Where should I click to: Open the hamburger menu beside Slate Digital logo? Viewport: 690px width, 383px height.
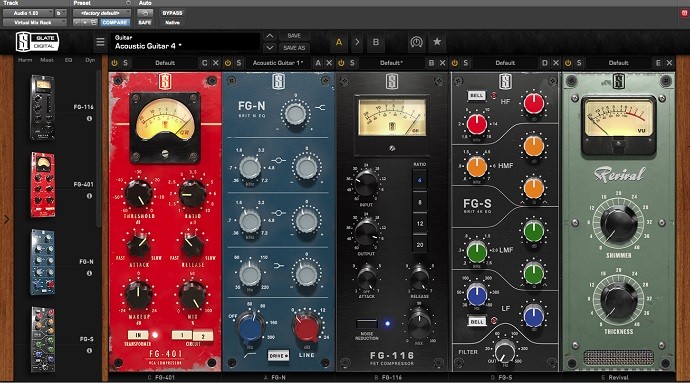[x=100, y=42]
